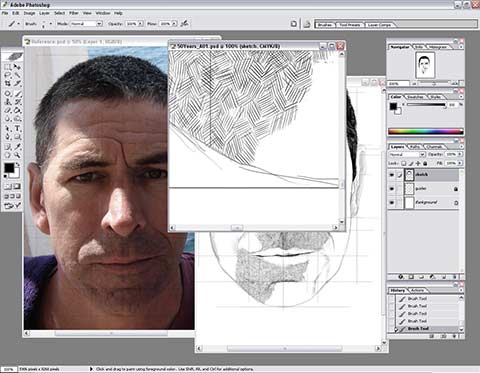The height and width of the screenshot is (373, 480).
Task: Select the Eyedropper tool
Action: (x=17, y=147)
